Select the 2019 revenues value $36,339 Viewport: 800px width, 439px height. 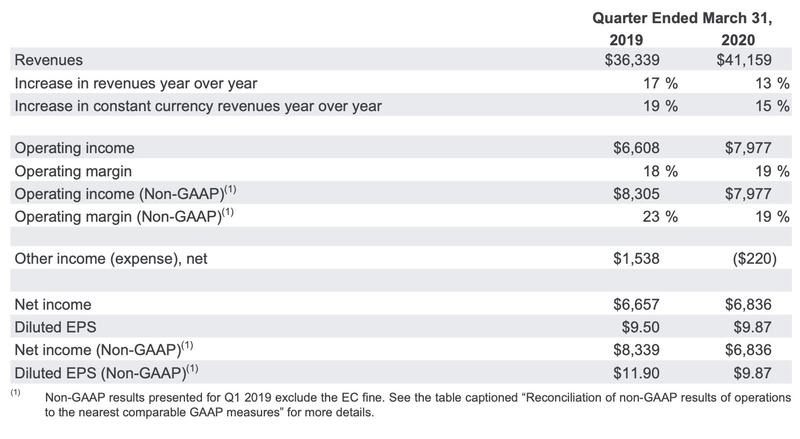(x=631, y=61)
